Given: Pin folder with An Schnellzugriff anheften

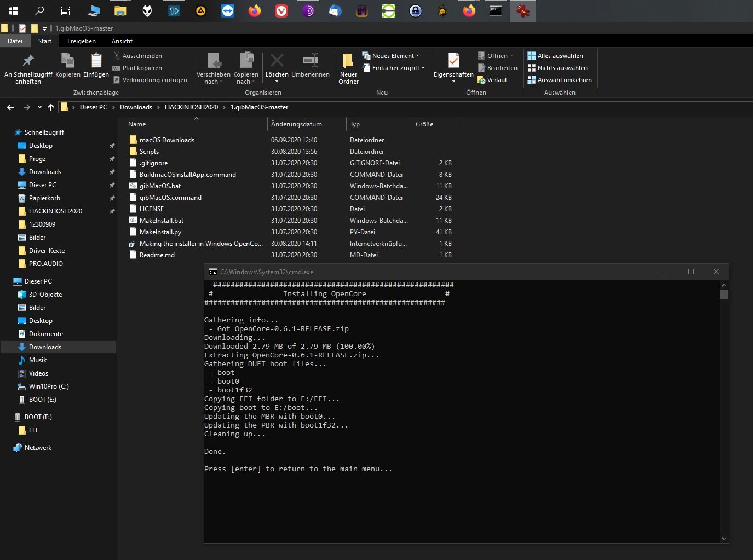Looking at the screenshot, I should 28,61.
